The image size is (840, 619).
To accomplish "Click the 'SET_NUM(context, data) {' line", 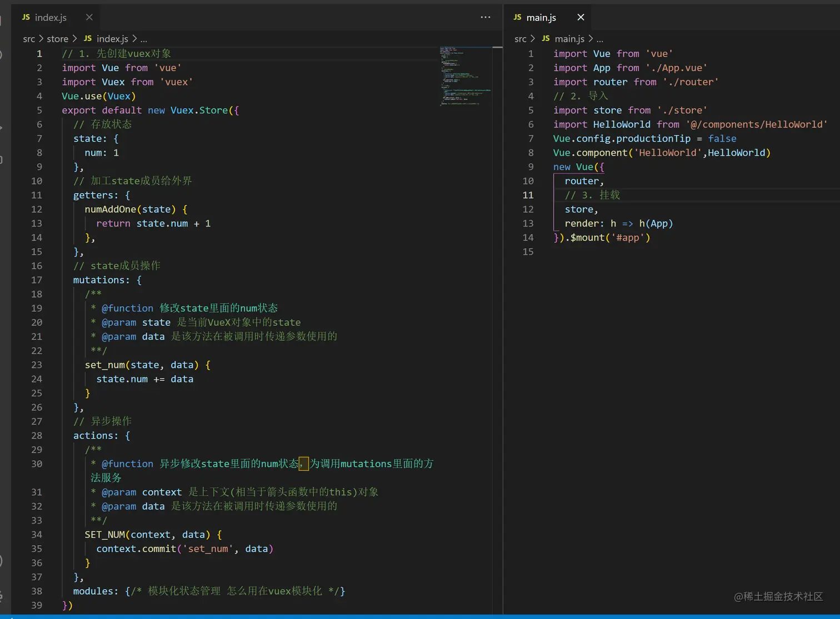I will click(x=153, y=535).
